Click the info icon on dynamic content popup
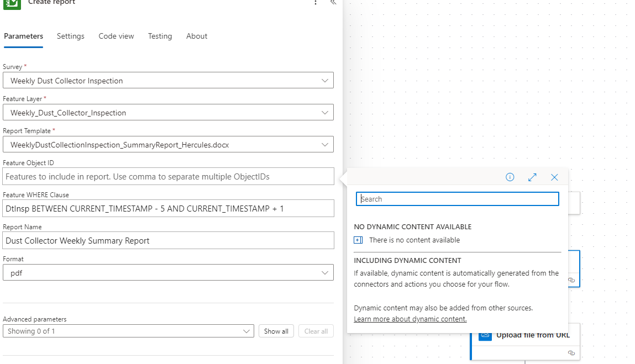The width and height of the screenshot is (635, 364). pos(510,177)
